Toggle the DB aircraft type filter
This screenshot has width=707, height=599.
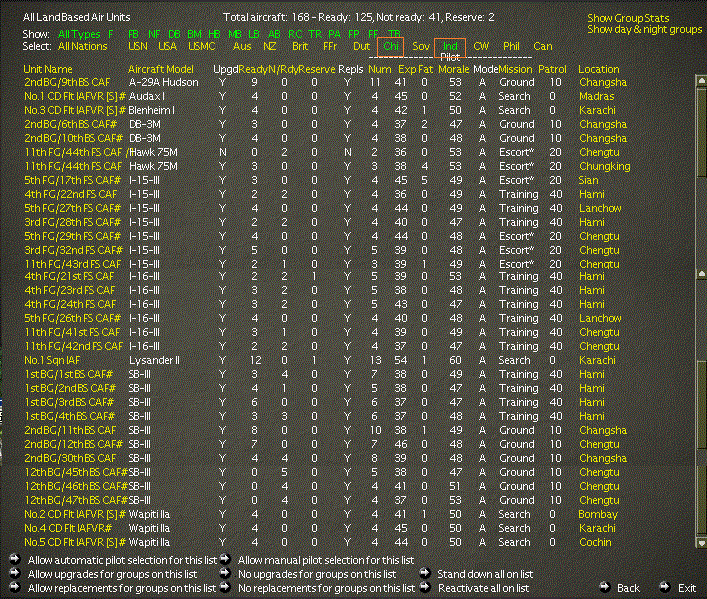[x=174, y=34]
